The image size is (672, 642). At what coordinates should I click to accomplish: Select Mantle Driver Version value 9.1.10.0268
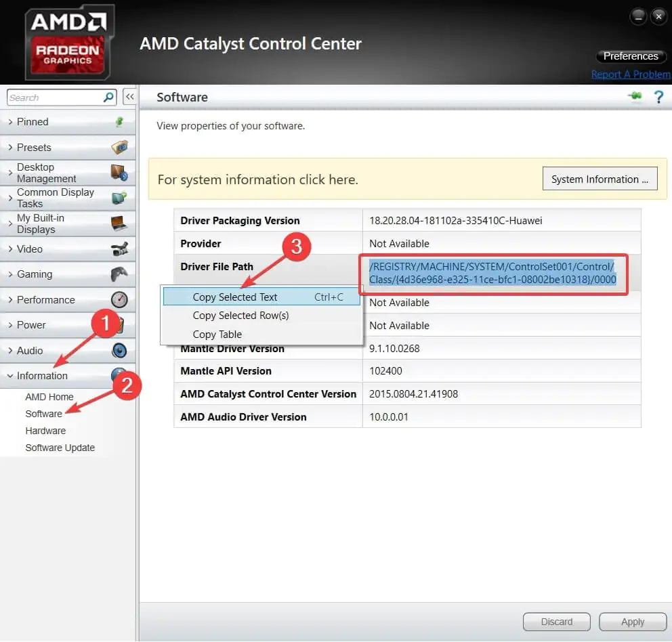point(394,349)
